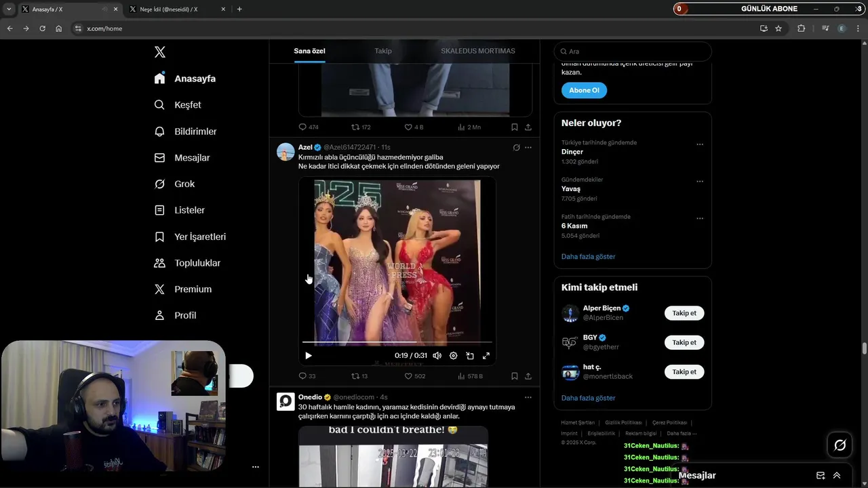Switch to Takip tab

tap(383, 51)
